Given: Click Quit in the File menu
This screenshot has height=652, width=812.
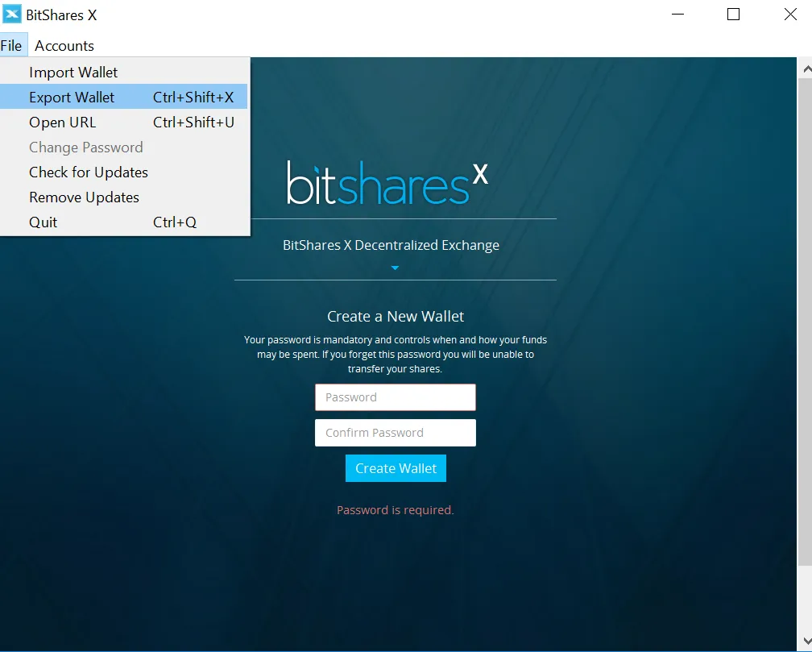Looking at the screenshot, I should [x=124, y=222].
